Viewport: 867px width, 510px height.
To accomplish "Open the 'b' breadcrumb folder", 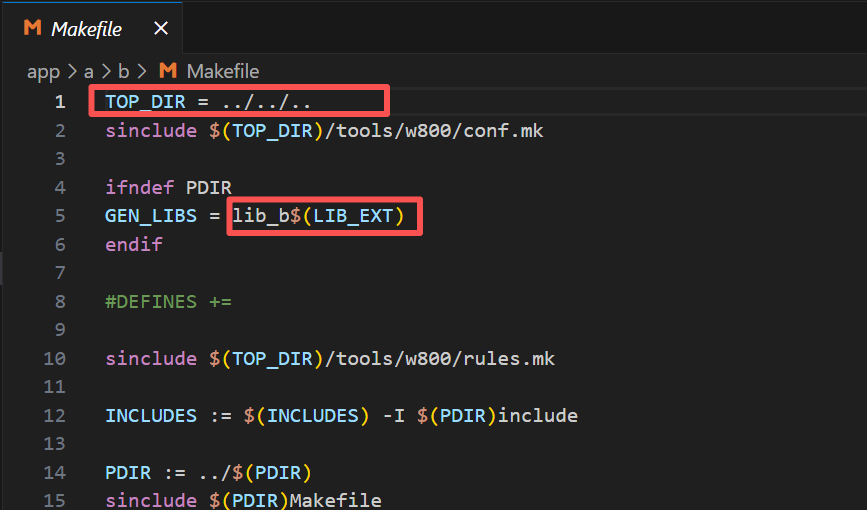I will [x=124, y=71].
